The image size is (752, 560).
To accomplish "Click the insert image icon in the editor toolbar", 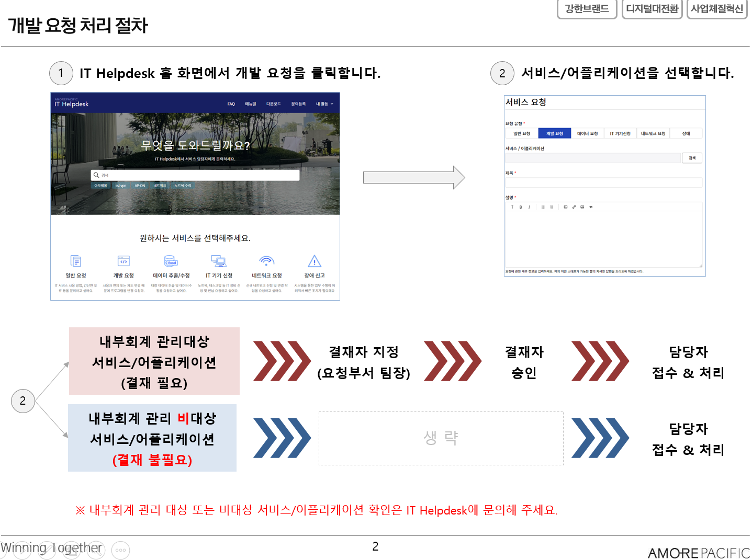I will 582,207.
